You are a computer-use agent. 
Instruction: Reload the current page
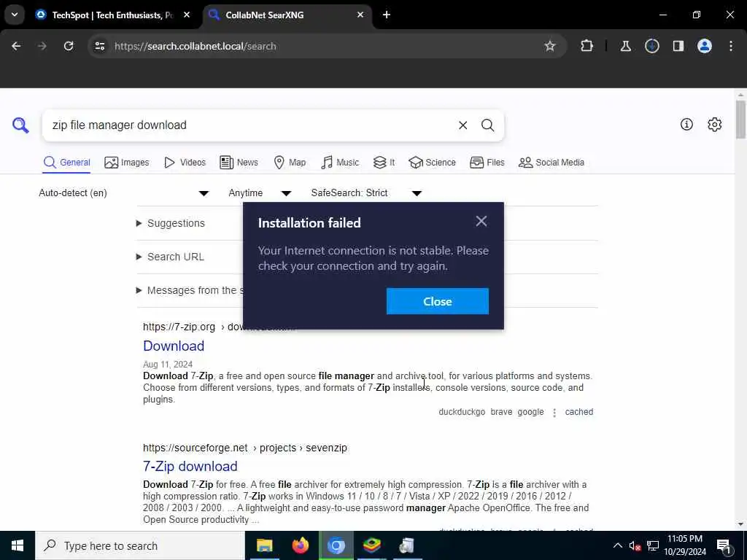tap(69, 46)
